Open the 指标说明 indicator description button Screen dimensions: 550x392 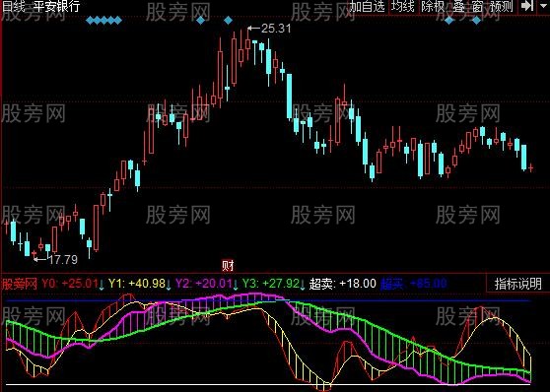tap(518, 284)
